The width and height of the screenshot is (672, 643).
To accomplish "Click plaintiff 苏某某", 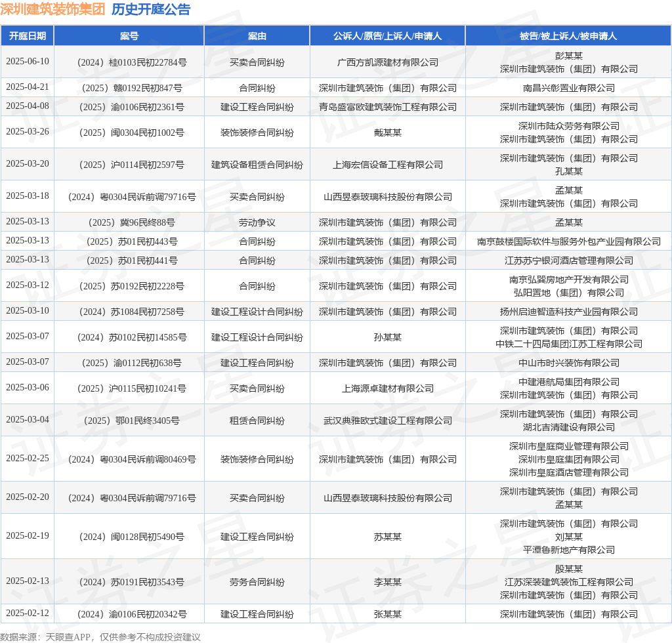I will click(x=387, y=537).
